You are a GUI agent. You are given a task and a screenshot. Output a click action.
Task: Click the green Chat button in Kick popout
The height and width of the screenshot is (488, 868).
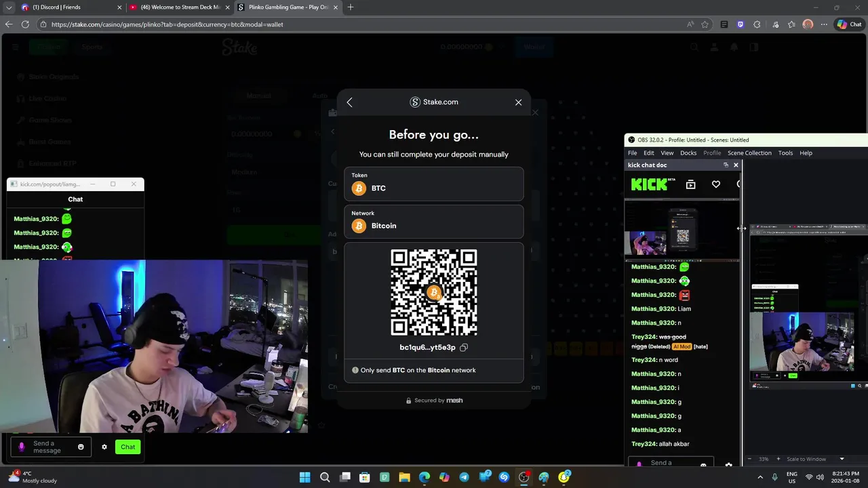tap(127, 447)
